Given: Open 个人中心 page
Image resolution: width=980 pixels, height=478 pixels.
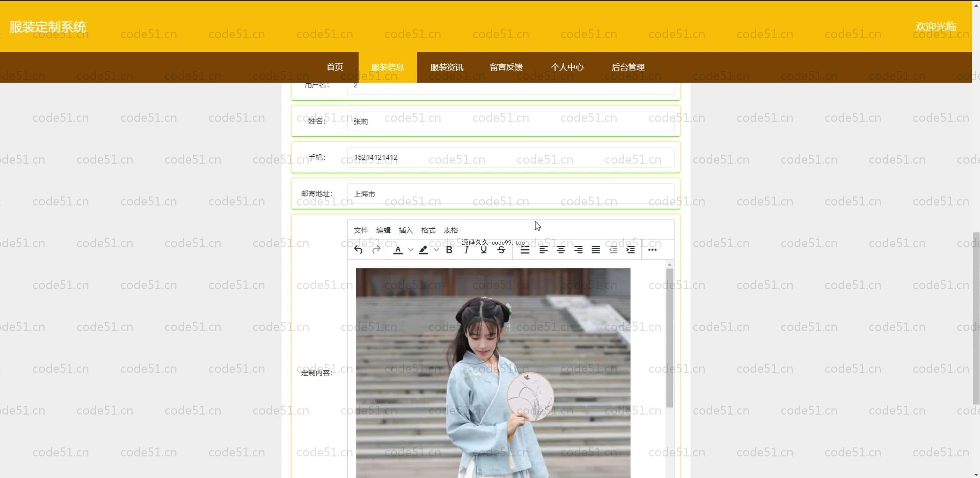Looking at the screenshot, I should pos(567,67).
